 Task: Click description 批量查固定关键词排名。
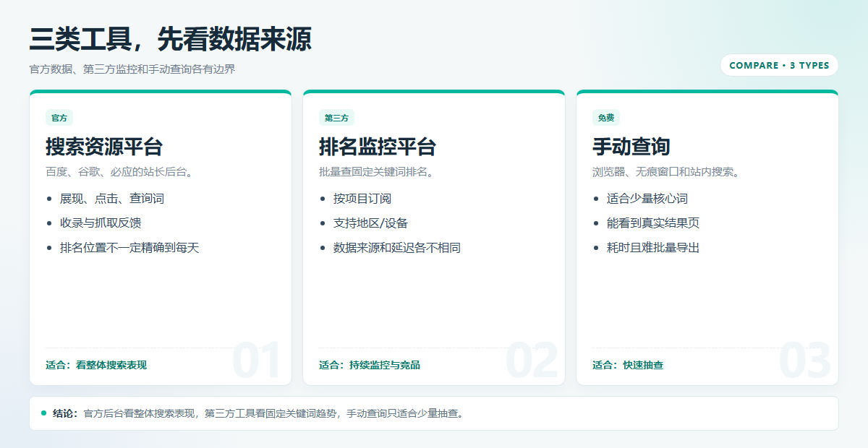pyautogui.click(x=376, y=172)
